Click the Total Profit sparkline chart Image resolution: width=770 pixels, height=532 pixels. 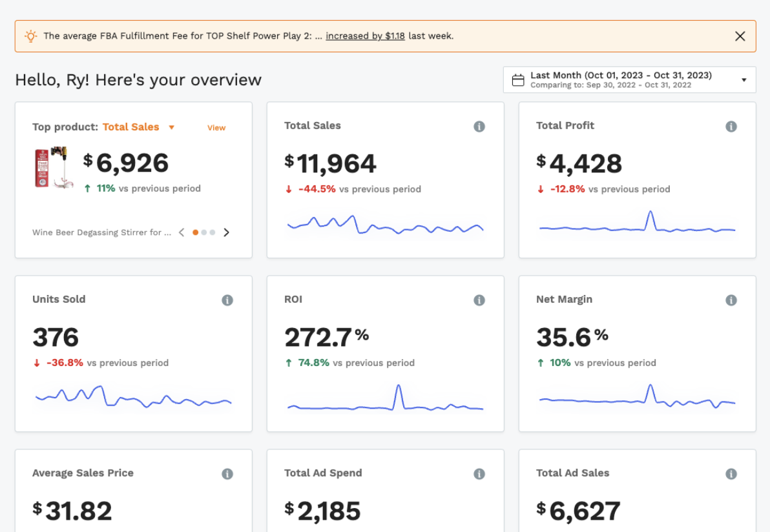pos(638,222)
